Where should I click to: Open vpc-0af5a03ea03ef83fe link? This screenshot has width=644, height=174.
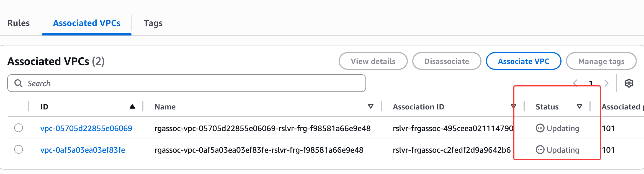coord(83,150)
